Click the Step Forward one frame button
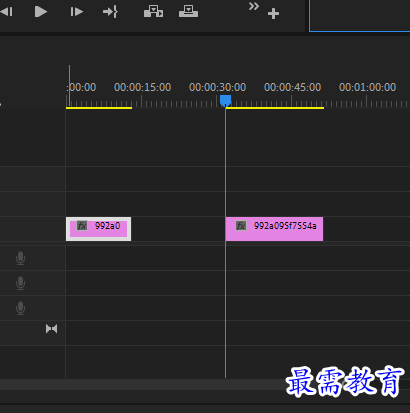The width and height of the screenshot is (410, 413). click(76, 12)
